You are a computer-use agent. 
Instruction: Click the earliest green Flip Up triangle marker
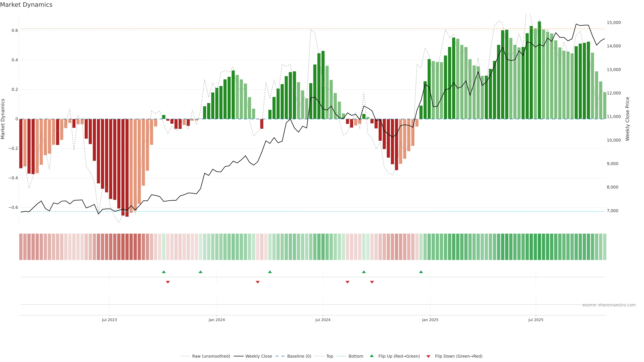pos(164,272)
